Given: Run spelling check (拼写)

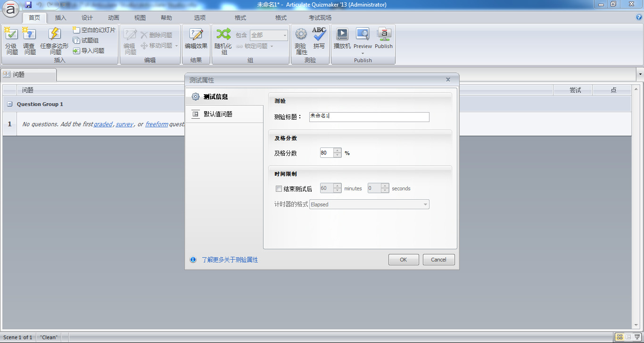Looking at the screenshot, I should pos(319,39).
